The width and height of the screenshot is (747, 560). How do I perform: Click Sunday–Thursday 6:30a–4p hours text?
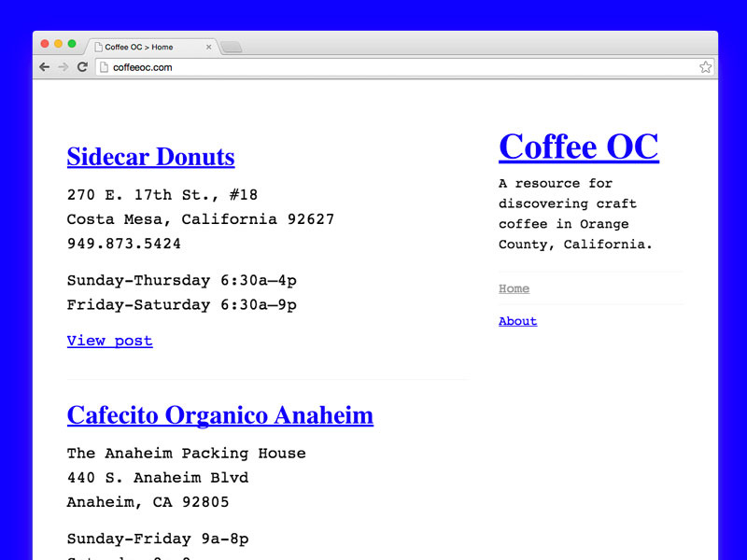181,280
